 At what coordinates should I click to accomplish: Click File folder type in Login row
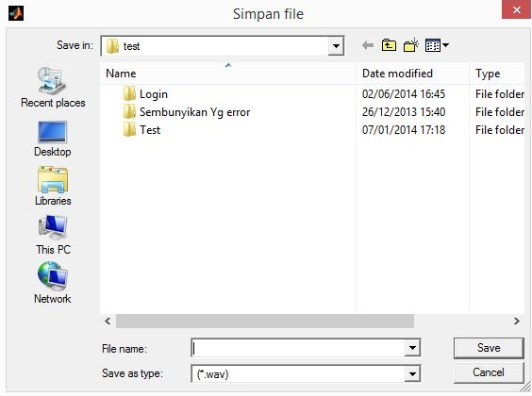point(500,94)
